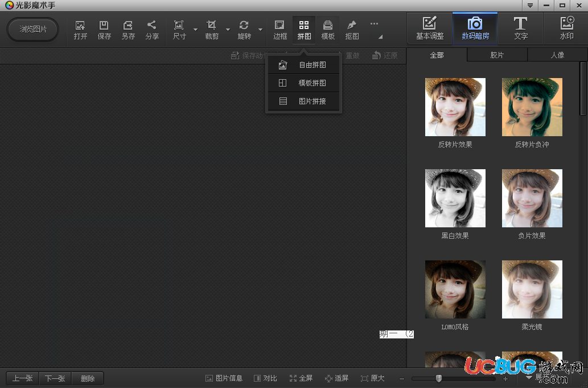
Task: Click the Next Image (下一张) button
Action: 55,378
